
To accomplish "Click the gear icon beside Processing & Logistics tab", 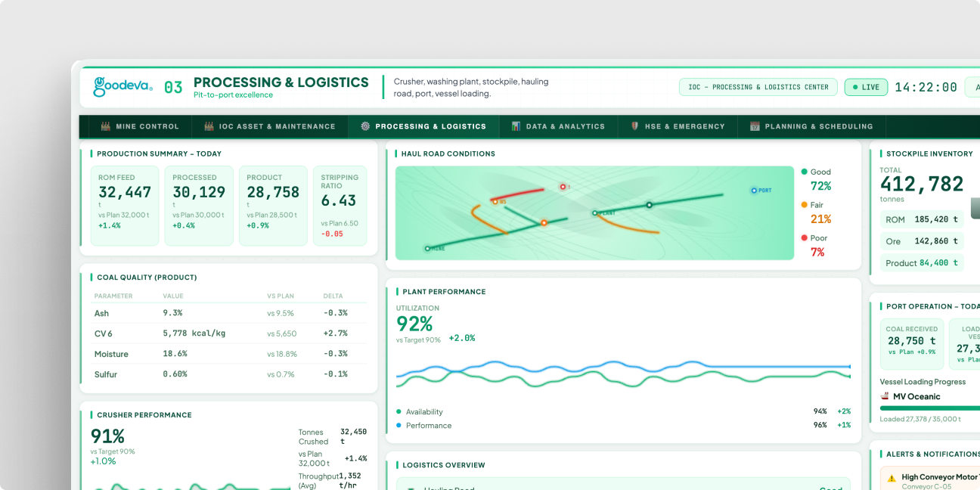I will 365,126.
